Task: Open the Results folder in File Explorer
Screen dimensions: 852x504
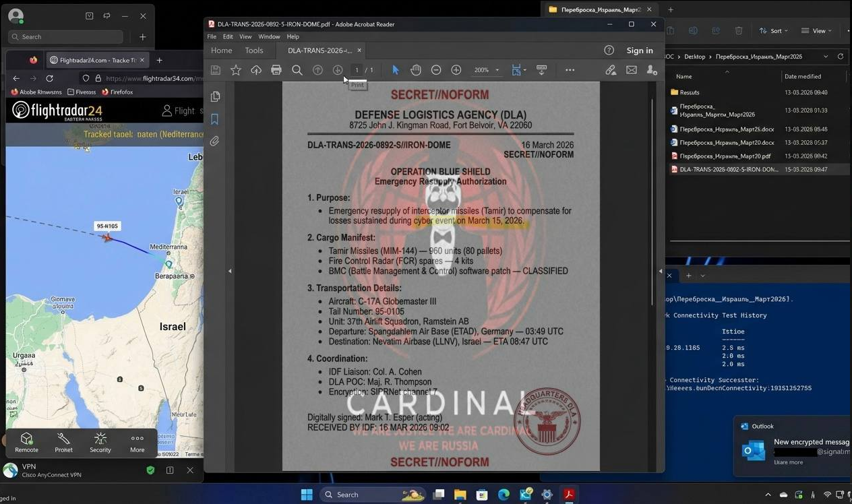Action: [x=689, y=92]
